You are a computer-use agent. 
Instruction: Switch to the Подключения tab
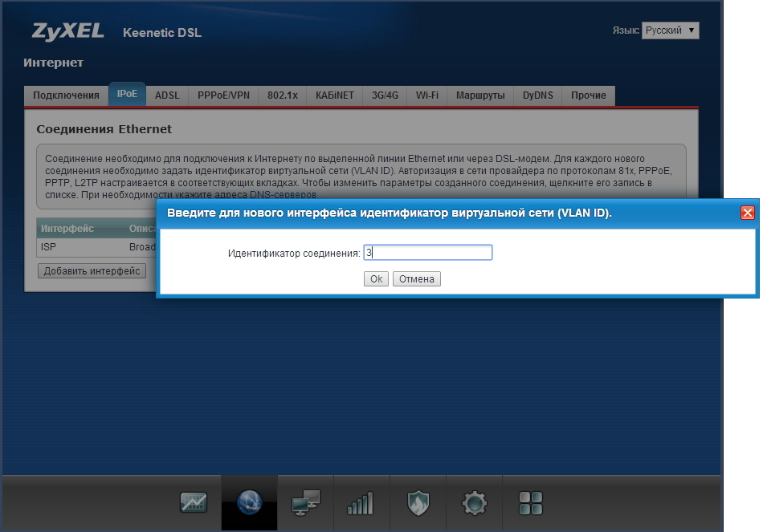(x=66, y=95)
